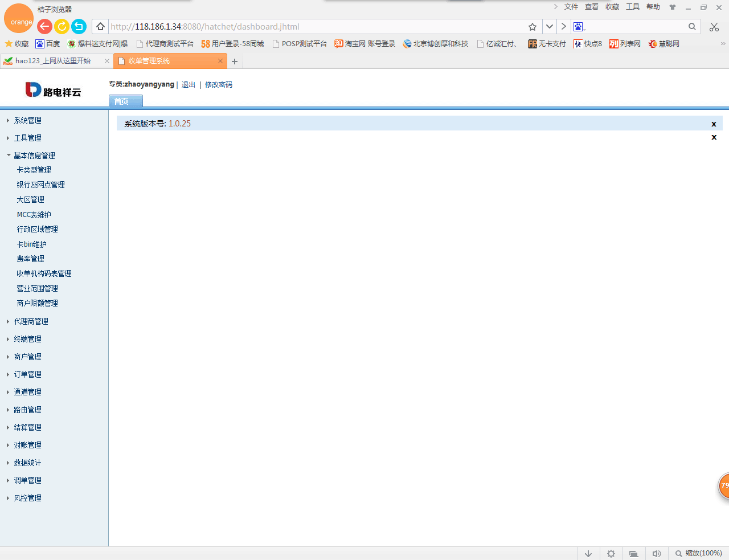Click the magnifier search icon
Viewport: 729px width, 560px height.
tap(692, 27)
